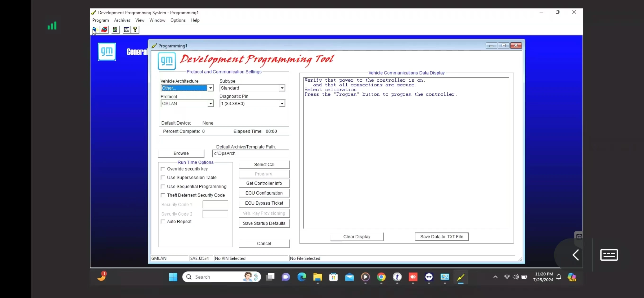This screenshot has width=644, height=298.
Task: Enable Theft Deterrent Security Code
Action: (x=163, y=195)
